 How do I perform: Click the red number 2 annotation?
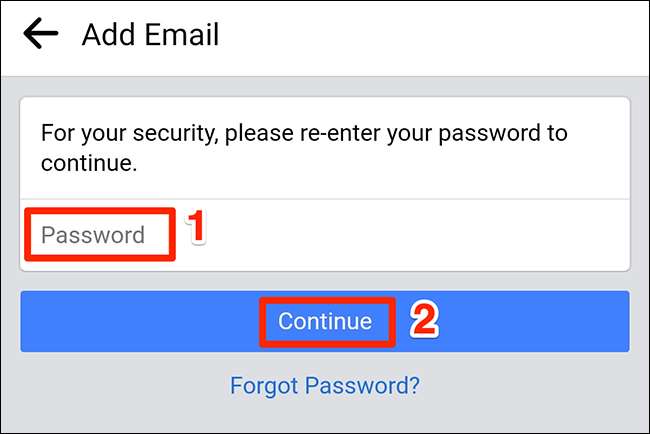[424, 319]
